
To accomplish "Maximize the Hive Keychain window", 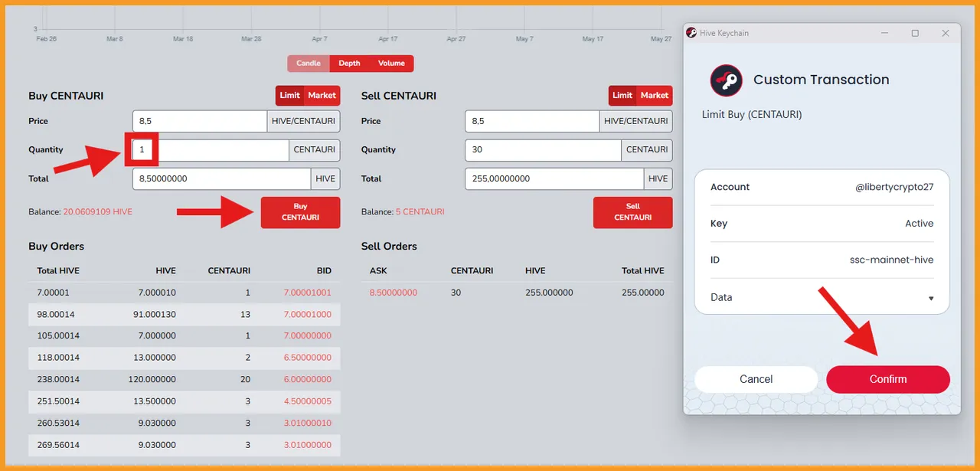I will tap(915, 33).
